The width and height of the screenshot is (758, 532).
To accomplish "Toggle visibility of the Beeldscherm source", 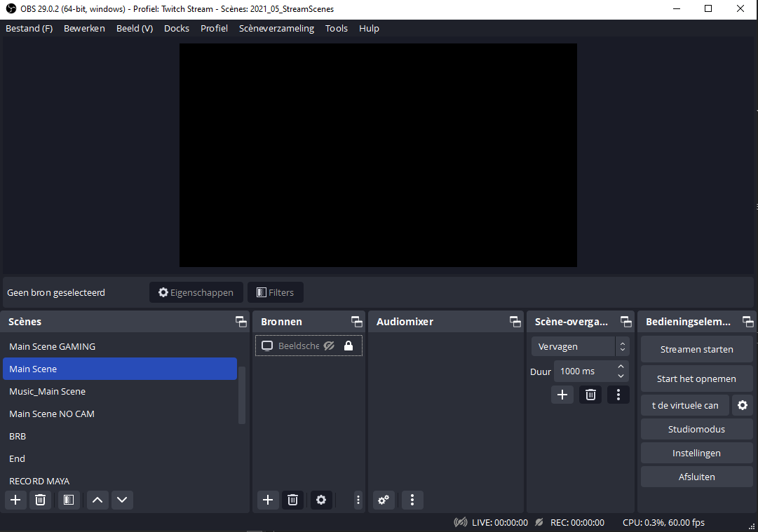I will click(x=329, y=346).
